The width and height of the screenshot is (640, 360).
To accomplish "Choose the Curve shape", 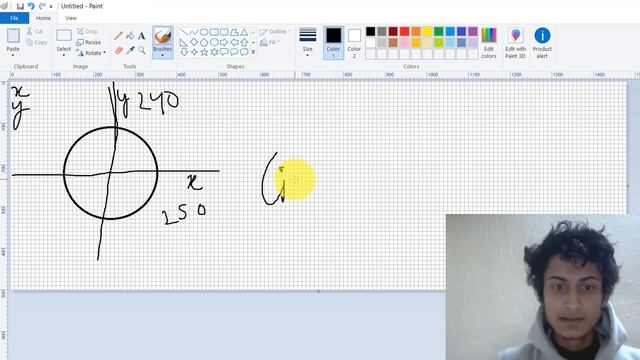I will point(194,32).
